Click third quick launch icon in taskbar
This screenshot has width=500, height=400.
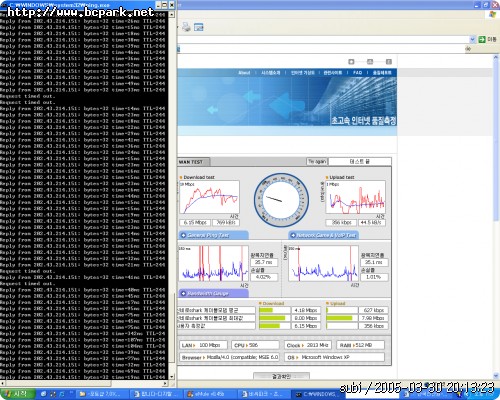[x=62, y=394]
